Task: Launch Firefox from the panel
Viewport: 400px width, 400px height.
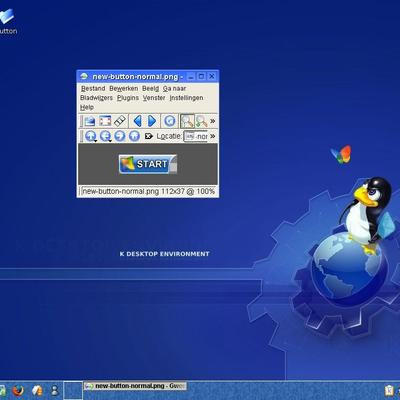Action: point(18,390)
